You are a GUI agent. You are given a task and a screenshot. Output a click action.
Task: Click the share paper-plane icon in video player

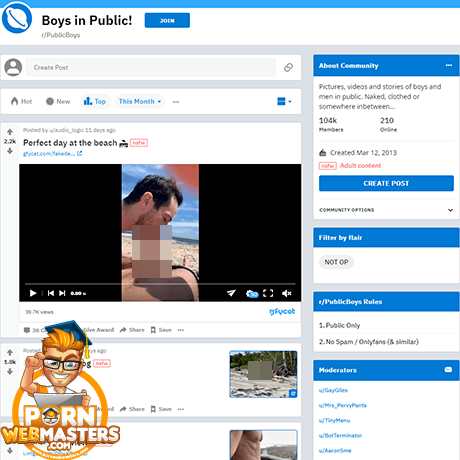pos(231,293)
